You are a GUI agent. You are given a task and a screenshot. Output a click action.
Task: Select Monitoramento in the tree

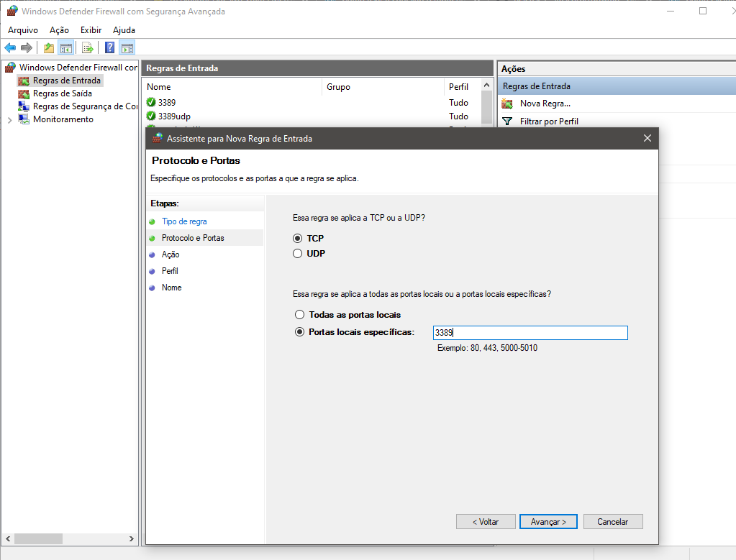(63, 119)
